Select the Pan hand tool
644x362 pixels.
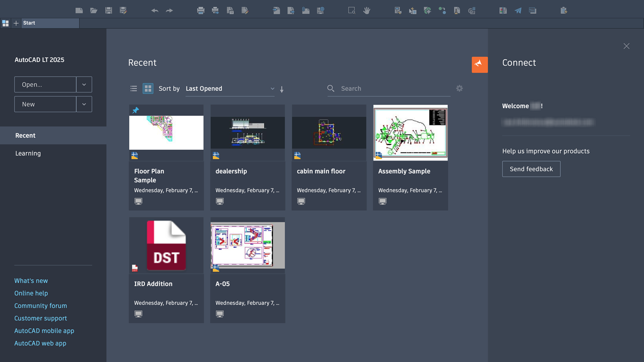point(367,10)
